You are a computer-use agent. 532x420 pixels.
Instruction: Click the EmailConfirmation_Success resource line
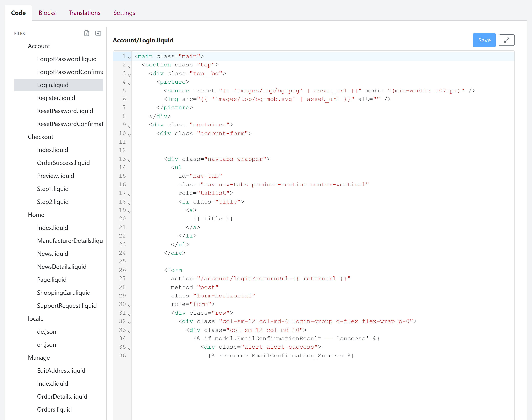click(281, 356)
